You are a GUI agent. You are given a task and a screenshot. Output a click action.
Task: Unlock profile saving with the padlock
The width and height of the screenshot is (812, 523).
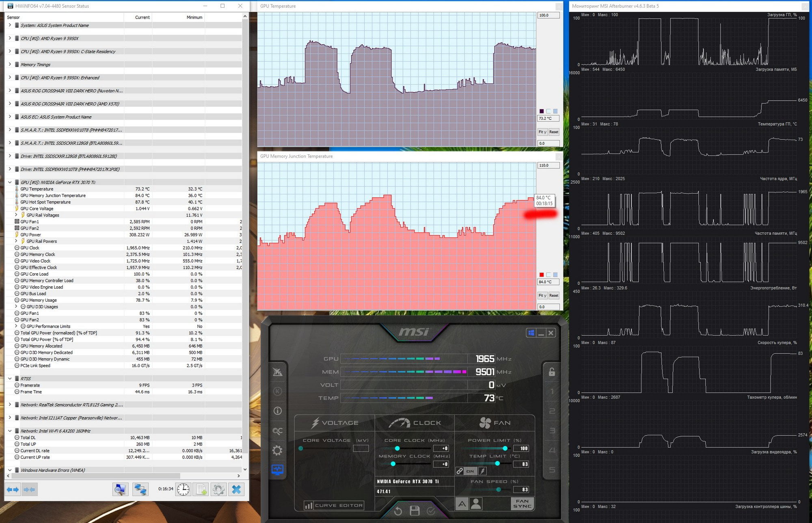pos(552,372)
